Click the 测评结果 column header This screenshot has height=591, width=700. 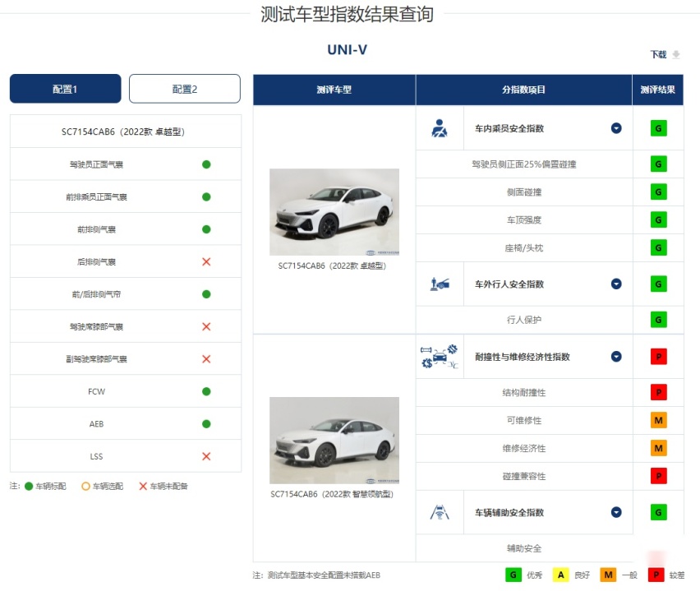coord(657,90)
